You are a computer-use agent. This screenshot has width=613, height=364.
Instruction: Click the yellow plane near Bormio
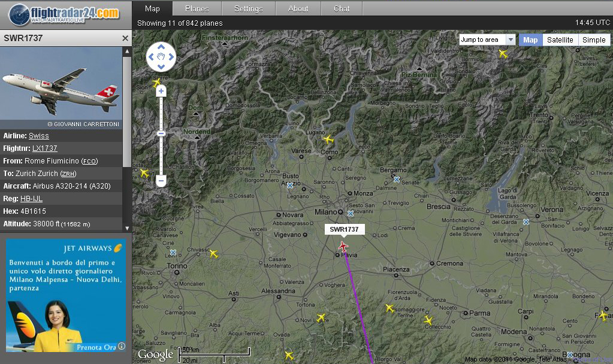tap(503, 53)
